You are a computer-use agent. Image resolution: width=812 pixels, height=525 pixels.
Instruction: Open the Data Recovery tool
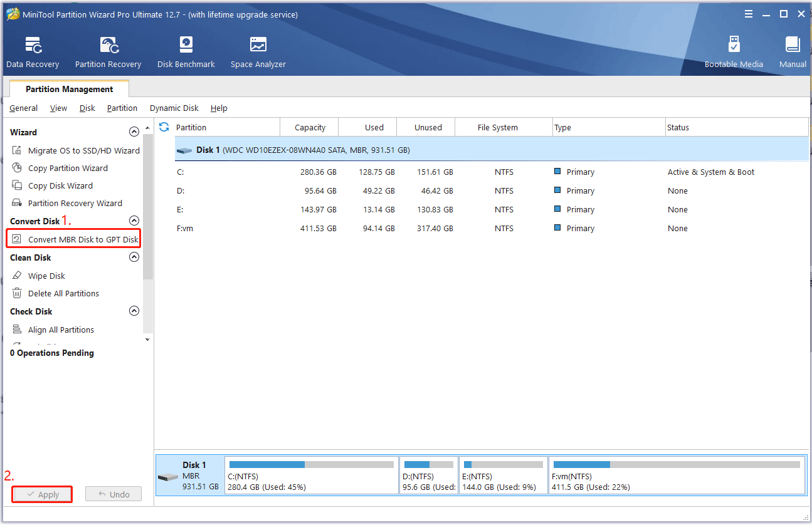click(x=33, y=53)
